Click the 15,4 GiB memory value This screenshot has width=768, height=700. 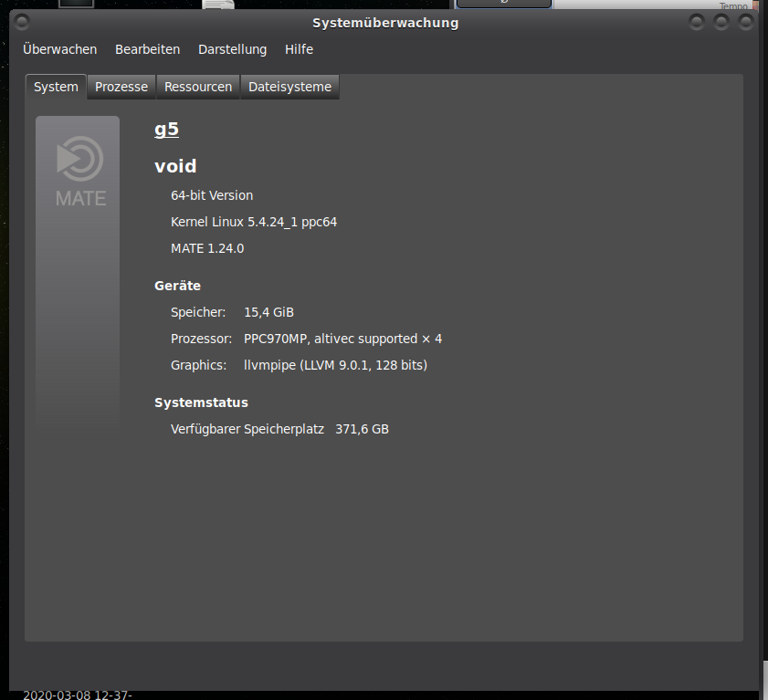[x=268, y=312]
